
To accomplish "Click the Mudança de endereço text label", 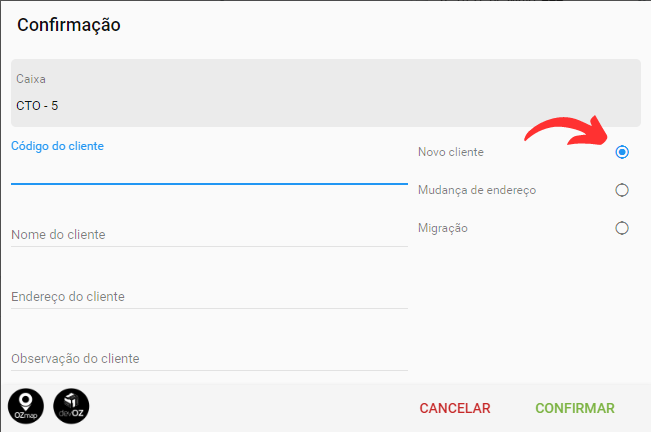I will click(477, 190).
